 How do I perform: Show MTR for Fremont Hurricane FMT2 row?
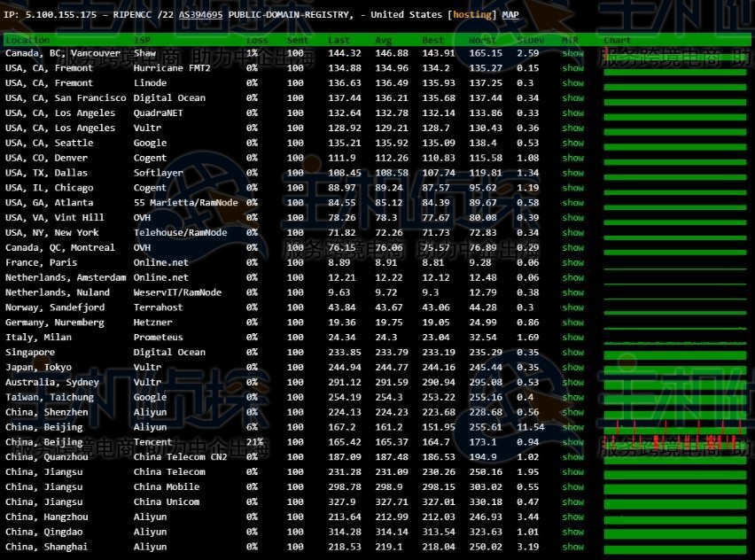point(572,68)
